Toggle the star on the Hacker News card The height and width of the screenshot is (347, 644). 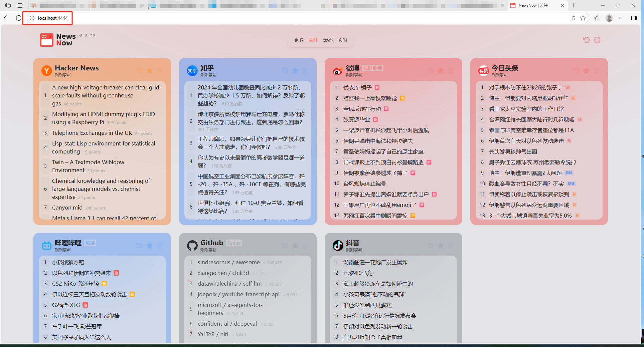(x=149, y=70)
